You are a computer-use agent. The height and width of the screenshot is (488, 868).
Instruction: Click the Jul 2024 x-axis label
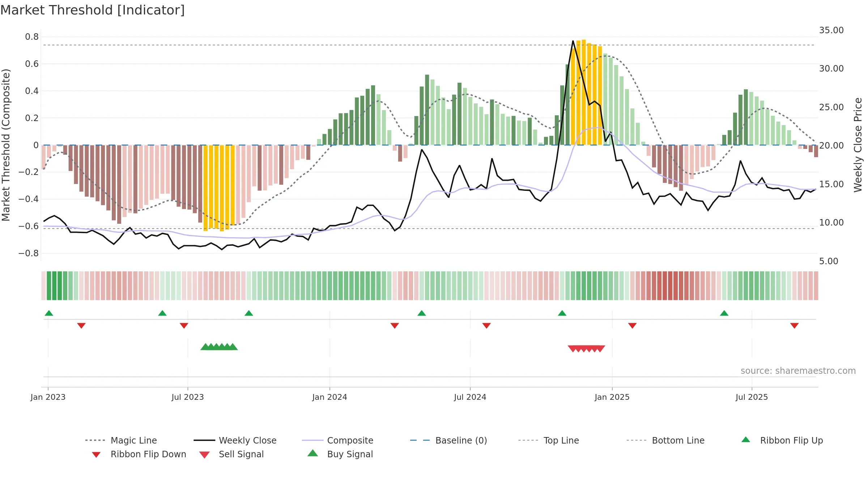pyautogui.click(x=470, y=397)
